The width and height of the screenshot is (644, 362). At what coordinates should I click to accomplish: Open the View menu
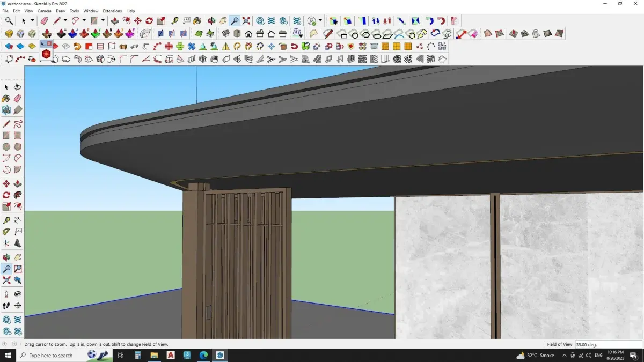(28, 11)
